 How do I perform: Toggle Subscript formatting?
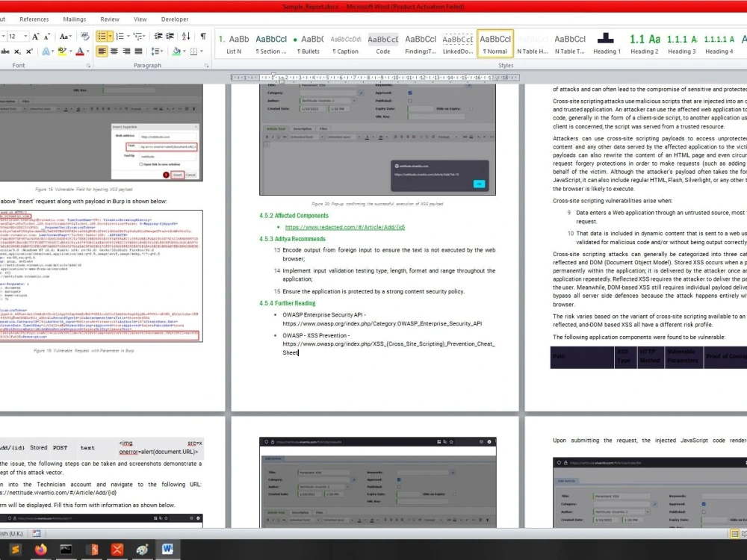(x=18, y=52)
